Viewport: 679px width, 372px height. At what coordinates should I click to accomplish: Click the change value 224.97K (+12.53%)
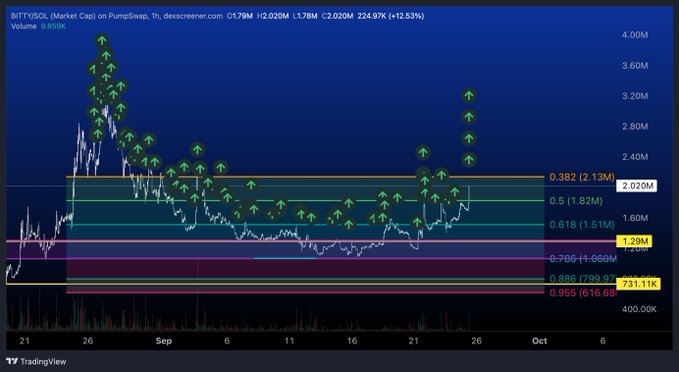click(391, 16)
